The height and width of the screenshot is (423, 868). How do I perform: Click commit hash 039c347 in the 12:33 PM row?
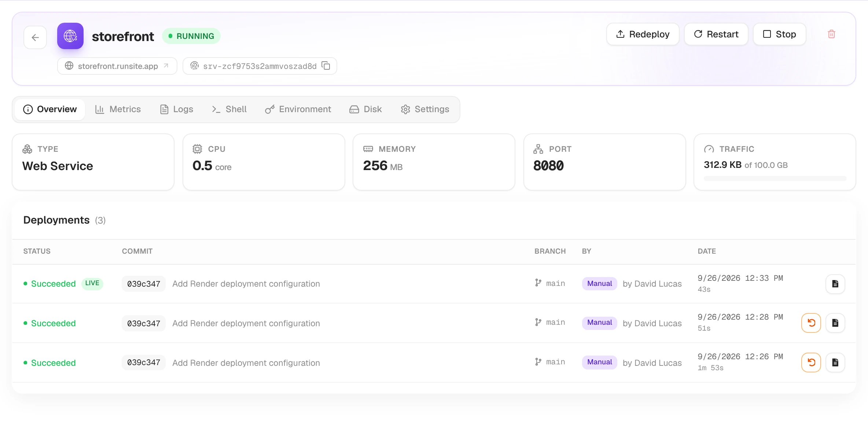point(143,284)
